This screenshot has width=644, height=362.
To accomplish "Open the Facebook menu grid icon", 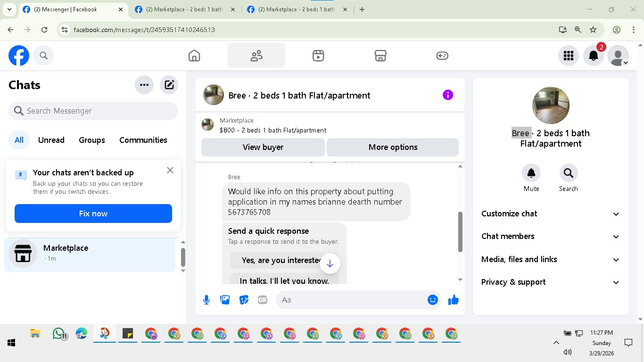I will [x=569, y=56].
